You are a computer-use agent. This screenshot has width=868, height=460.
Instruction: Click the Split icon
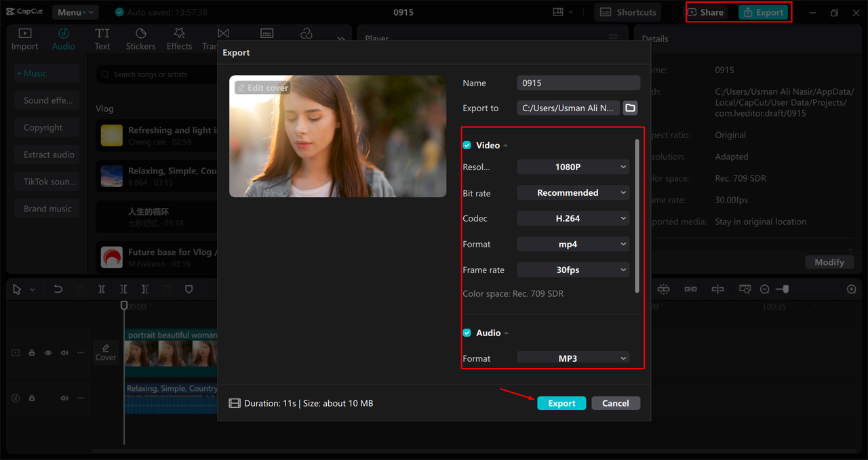[101, 289]
